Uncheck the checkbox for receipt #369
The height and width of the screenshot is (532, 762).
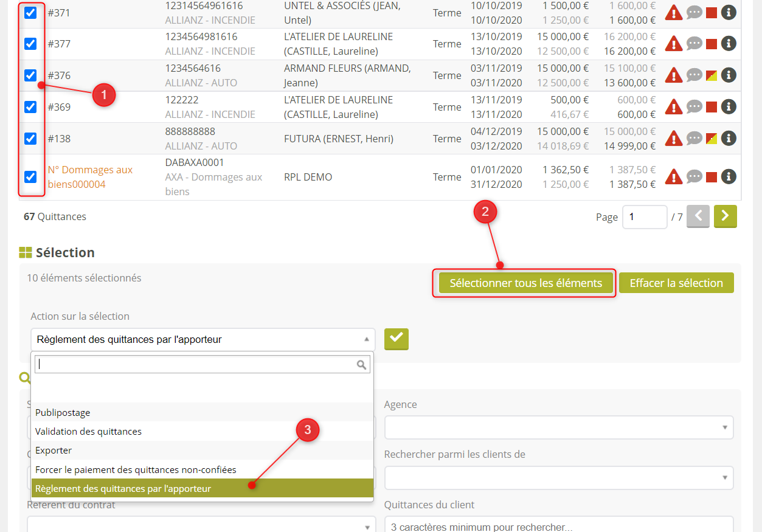(30, 107)
